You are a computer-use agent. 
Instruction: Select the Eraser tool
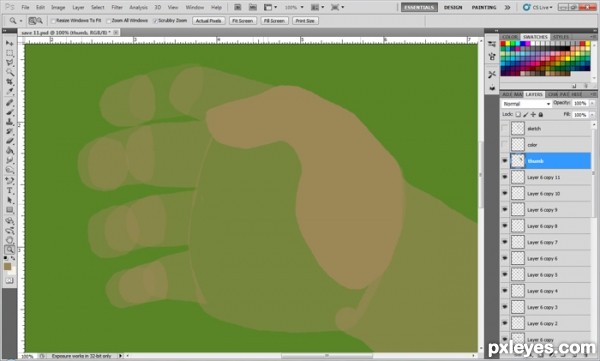pos(10,141)
